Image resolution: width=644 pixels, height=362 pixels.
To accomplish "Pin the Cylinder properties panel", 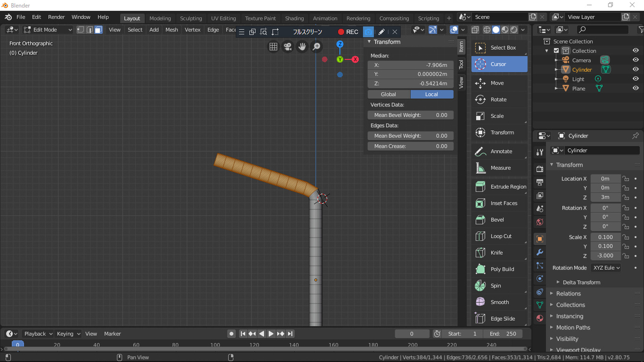I will 635,136.
